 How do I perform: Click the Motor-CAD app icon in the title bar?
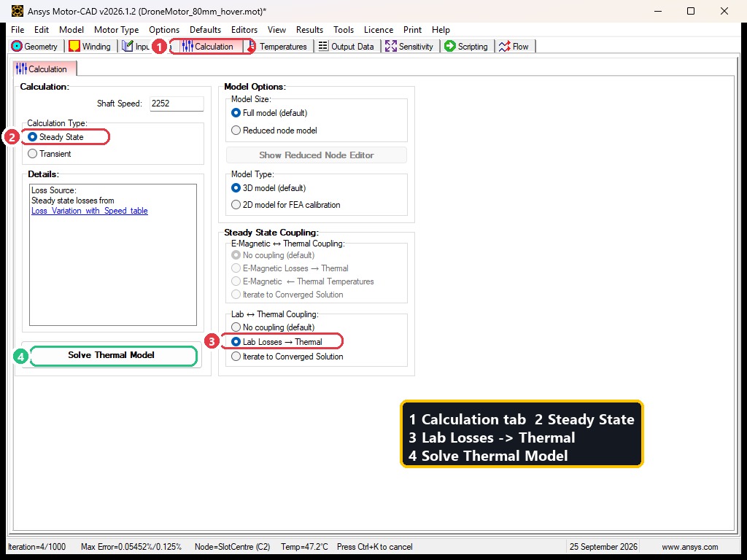tap(18, 11)
